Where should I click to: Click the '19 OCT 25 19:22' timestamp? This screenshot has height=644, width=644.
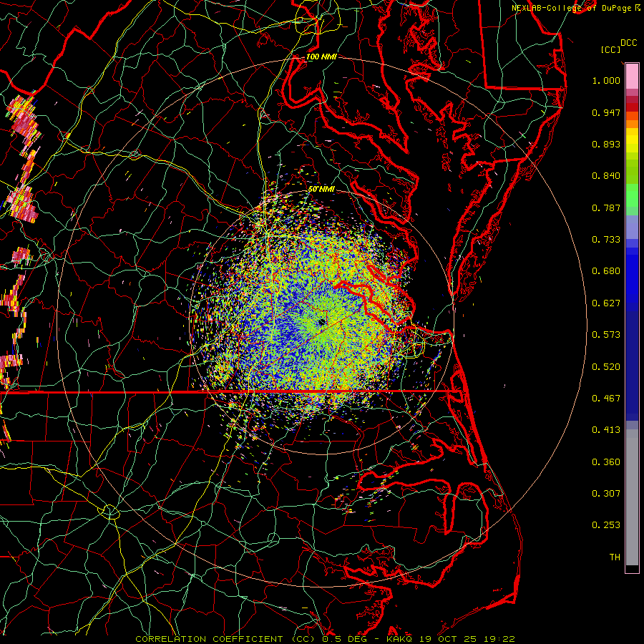point(467,639)
